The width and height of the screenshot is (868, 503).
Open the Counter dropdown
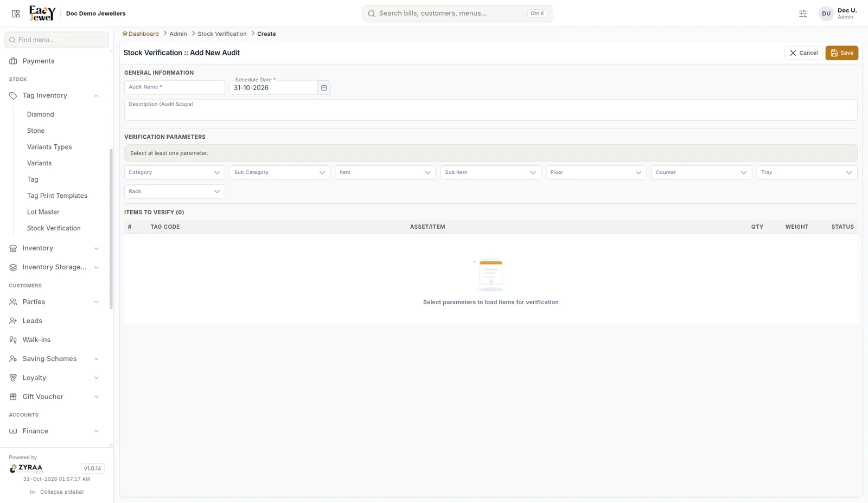tap(701, 172)
